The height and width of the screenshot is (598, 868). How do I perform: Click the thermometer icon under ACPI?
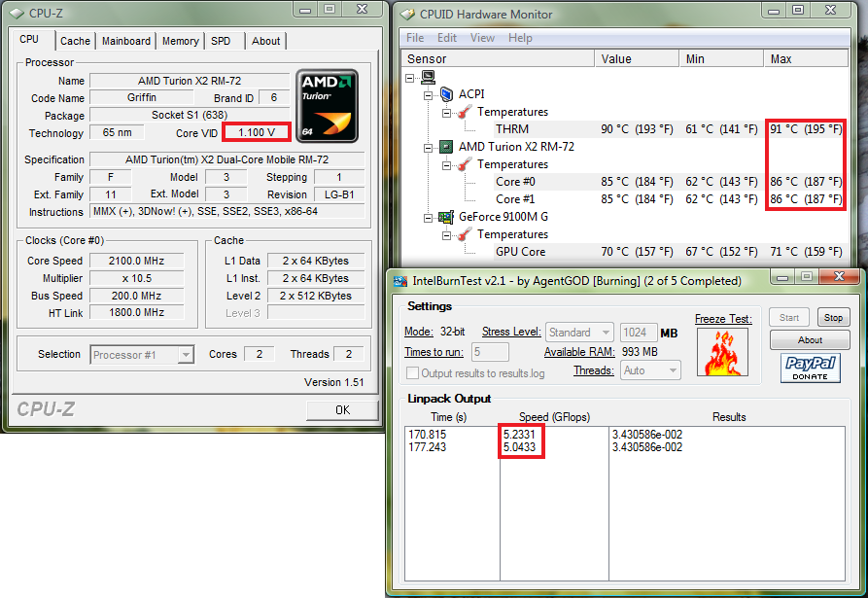465,112
